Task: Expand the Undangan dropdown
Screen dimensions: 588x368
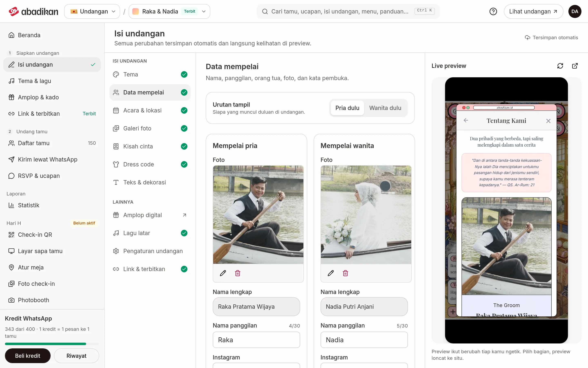Action: (x=92, y=11)
